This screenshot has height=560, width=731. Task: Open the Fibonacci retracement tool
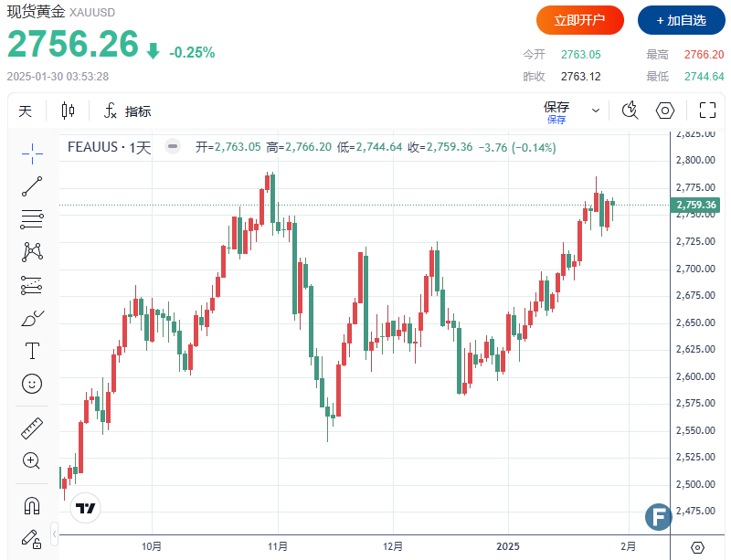pos(32,219)
